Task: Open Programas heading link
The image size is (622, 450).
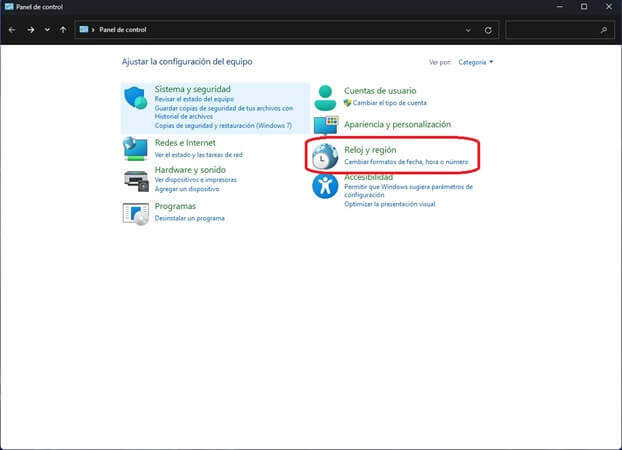Action: coord(175,206)
